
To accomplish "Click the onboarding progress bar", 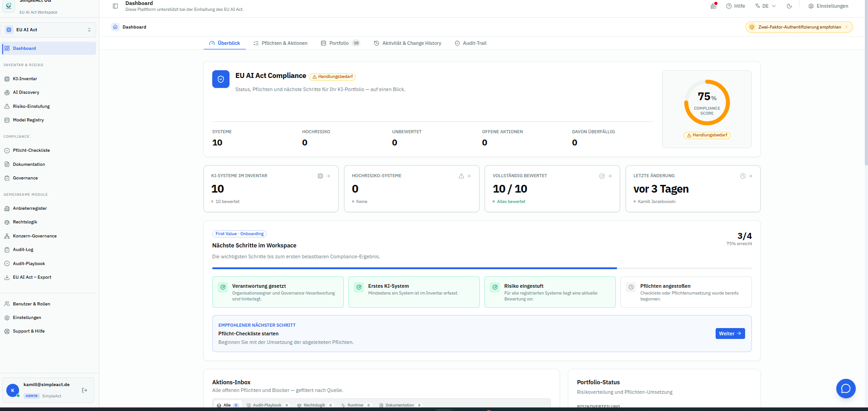I will pos(482,268).
